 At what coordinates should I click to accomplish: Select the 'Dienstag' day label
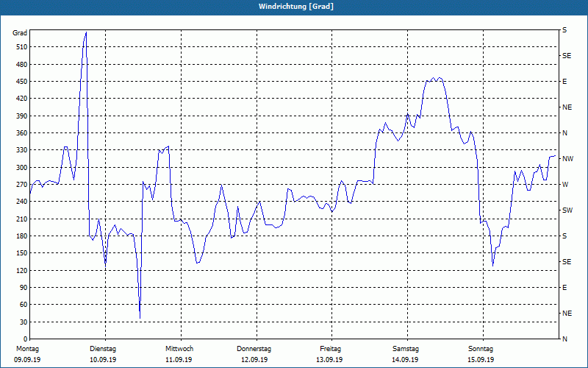[x=103, y=349]
